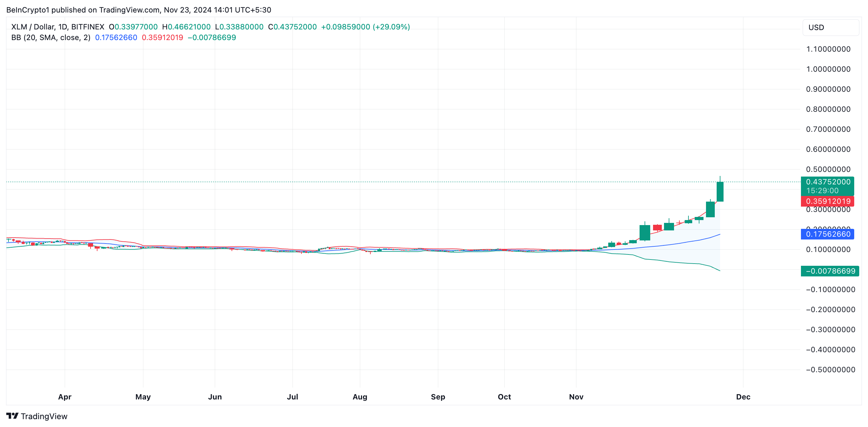Click the blue BB basis value in legend
The width and height of the screenshot is (868, 427).
[x=116, y=38]
